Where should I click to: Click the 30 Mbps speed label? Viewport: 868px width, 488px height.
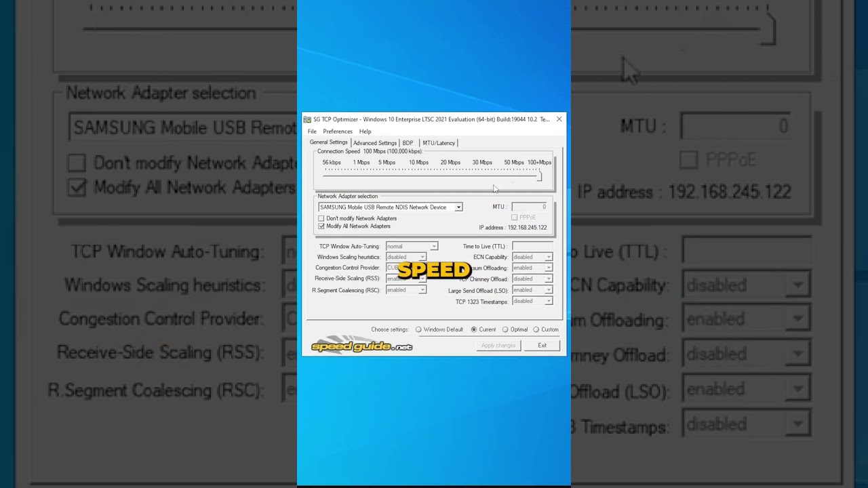point(482,163)
